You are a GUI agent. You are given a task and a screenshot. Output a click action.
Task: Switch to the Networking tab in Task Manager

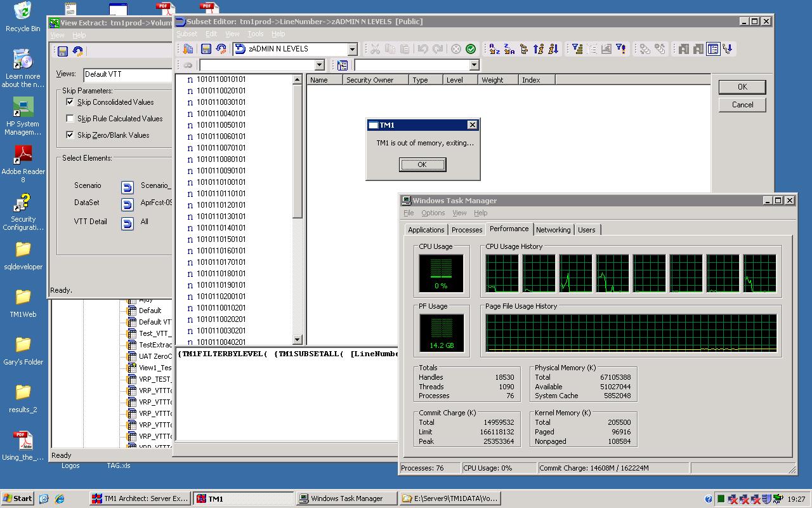(x=553, y=230)
